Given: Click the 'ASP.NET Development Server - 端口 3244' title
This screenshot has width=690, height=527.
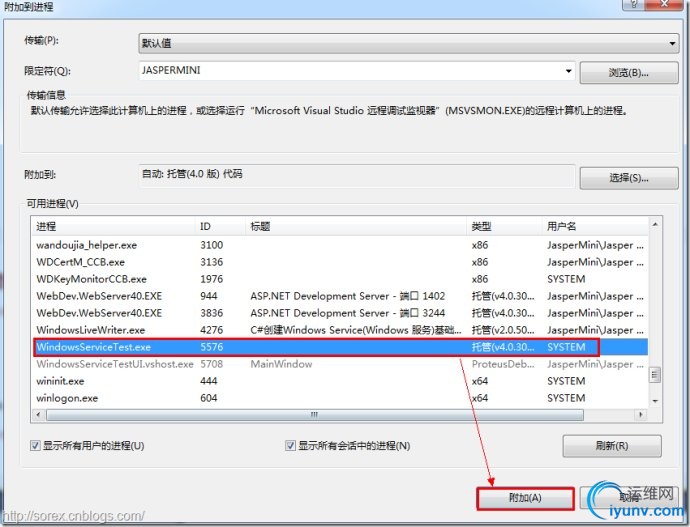Looking at the screenshot, I should 348,313.
